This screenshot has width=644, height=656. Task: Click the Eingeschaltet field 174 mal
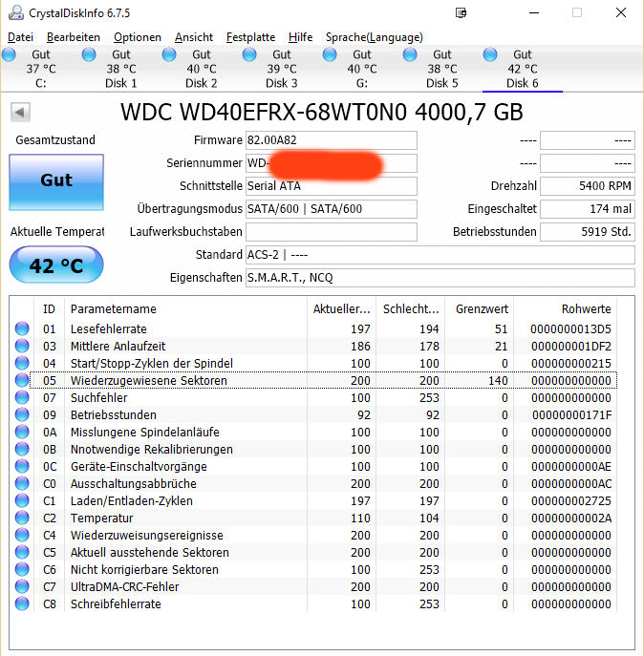[588, 209]
